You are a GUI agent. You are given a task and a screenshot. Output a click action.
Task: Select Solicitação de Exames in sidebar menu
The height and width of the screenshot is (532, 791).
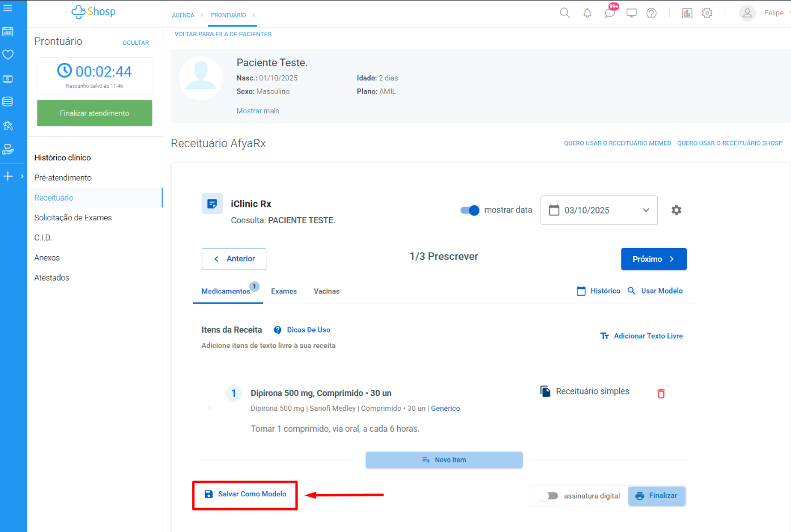(x=73, y=218)
